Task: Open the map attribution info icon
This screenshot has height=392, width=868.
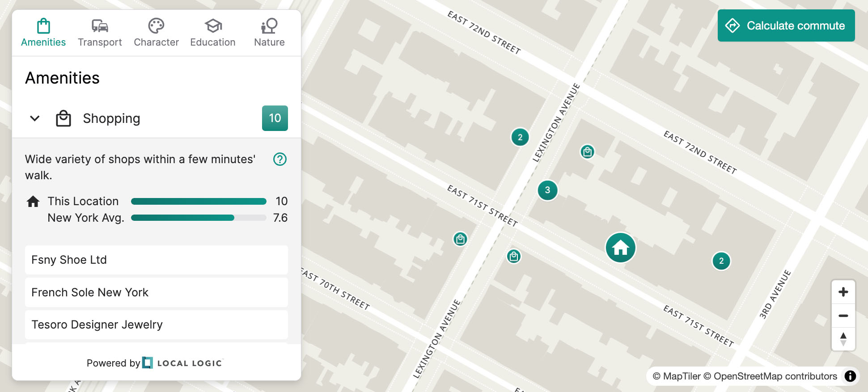Action: click(x=850, y=376)
